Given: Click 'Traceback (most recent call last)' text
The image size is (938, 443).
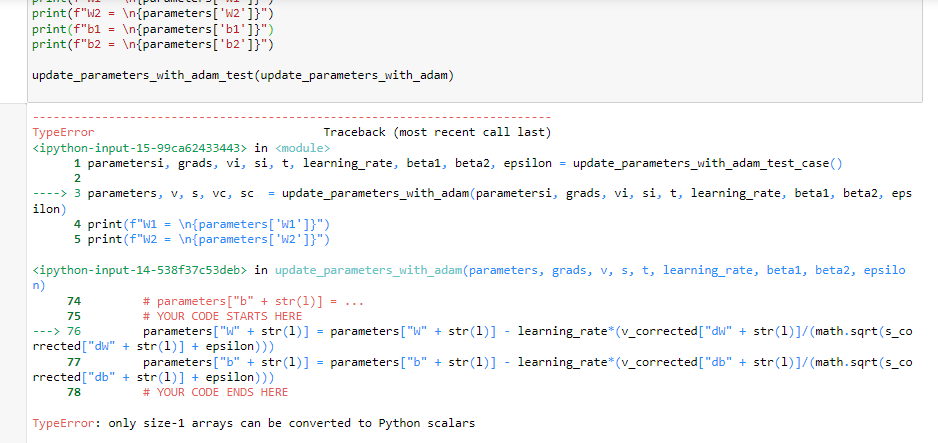Looking at the screenshot, I should 437,132.
